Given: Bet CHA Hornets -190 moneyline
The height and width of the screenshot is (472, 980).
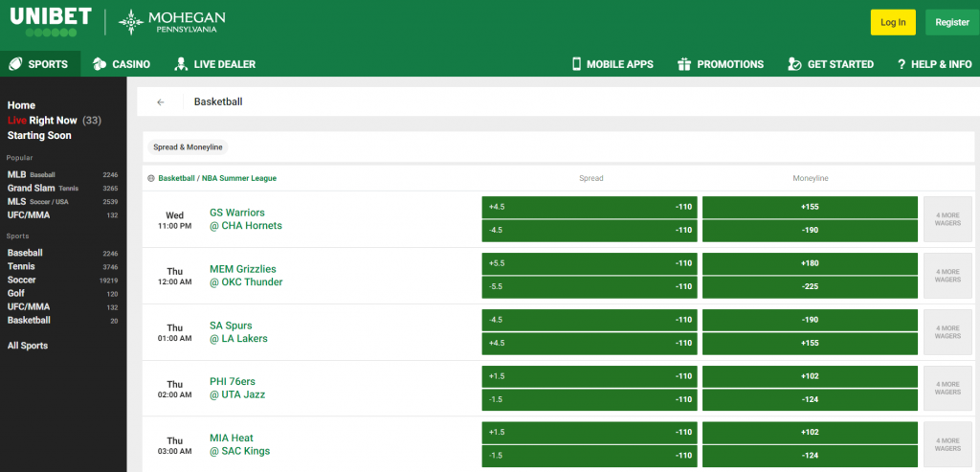Looking at the screenshot, I should click(x=810, y=230).
